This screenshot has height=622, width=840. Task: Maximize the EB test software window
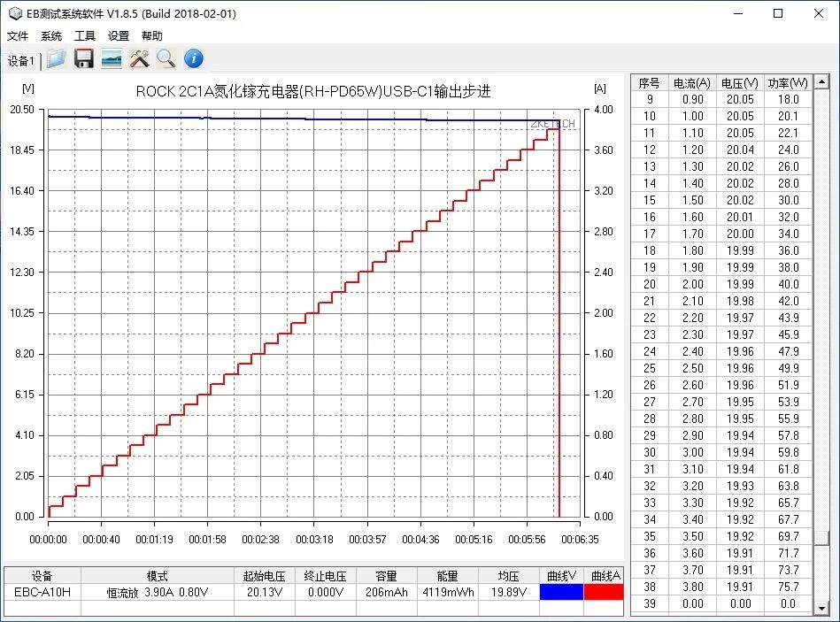pos(778,13)
